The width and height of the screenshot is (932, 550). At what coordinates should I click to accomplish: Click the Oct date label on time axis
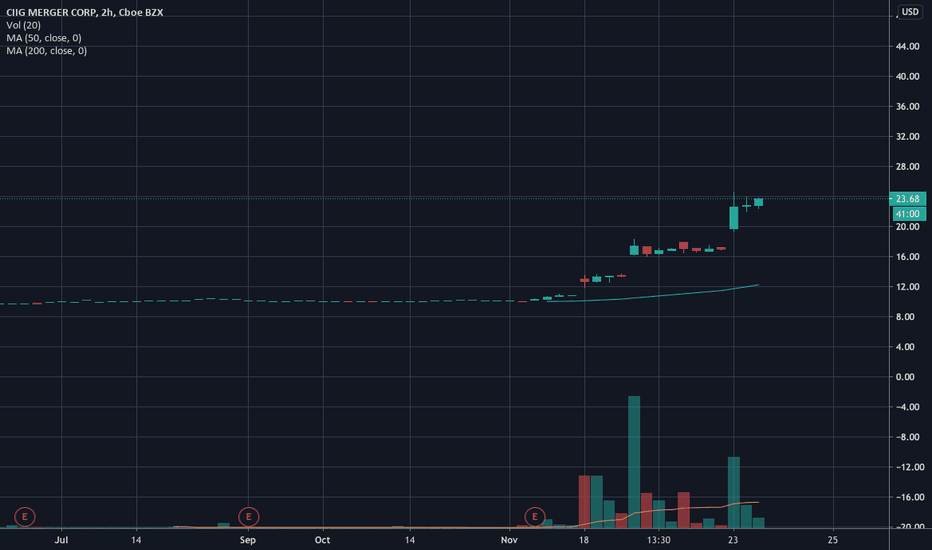tap(322, 540)
